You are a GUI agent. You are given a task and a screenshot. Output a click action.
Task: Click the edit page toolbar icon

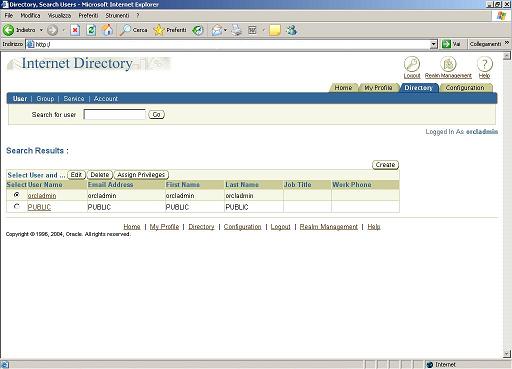252,30
